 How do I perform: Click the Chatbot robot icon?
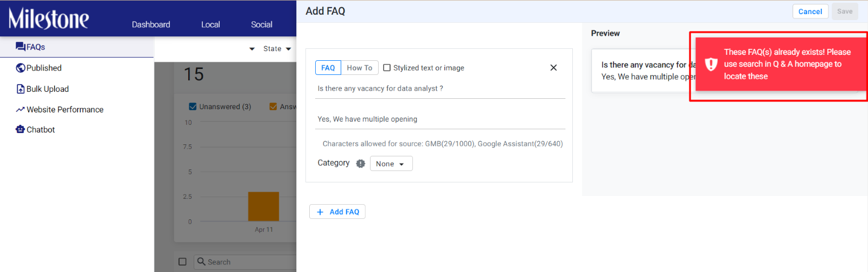click(21, 129)
